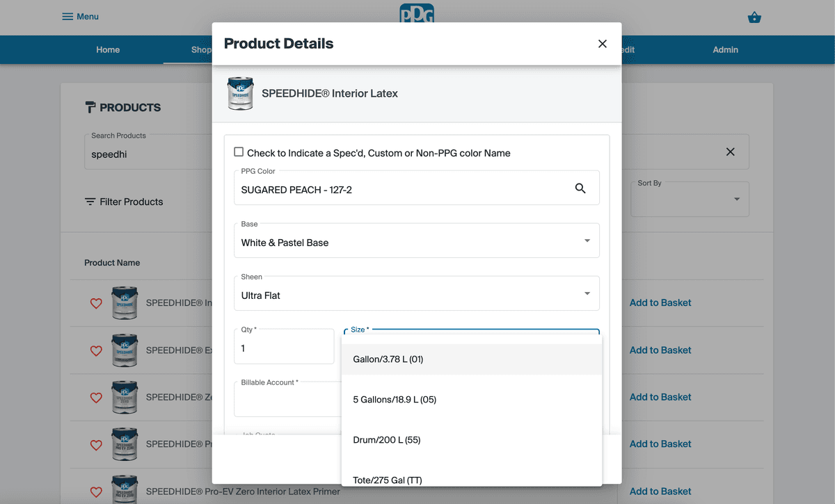
Task: Click the magnifier icon in PPG Color field
Action: click(581, 188)
